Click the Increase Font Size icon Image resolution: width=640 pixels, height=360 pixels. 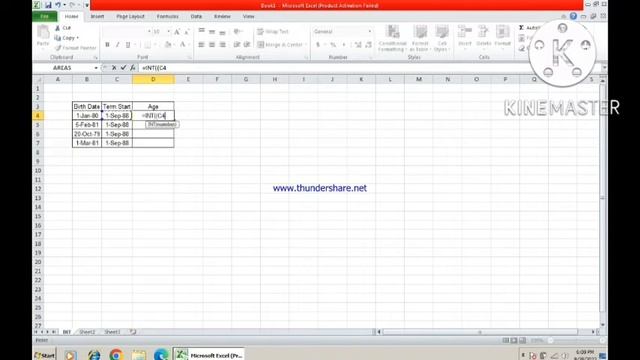[x=177, y=31]
